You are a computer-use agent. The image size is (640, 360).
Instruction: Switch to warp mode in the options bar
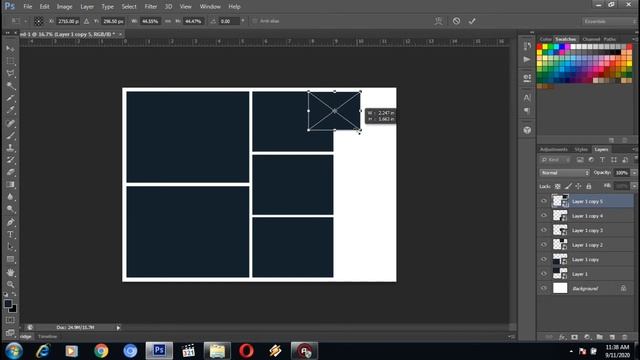pyautogui.click(x=438, y=21)
